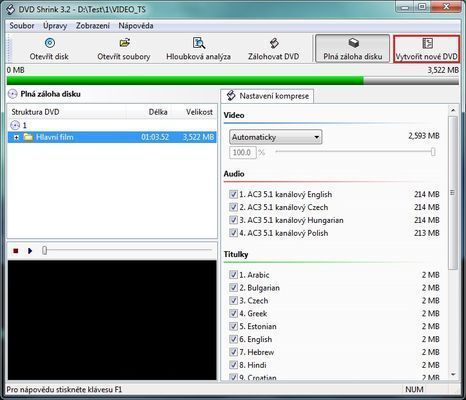Play the preview with the play button

click(x=30, y=251)
